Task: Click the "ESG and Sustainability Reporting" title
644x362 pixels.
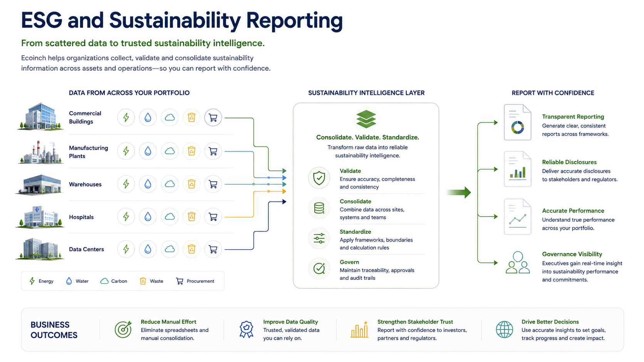Action: click(x=182, y=20)
